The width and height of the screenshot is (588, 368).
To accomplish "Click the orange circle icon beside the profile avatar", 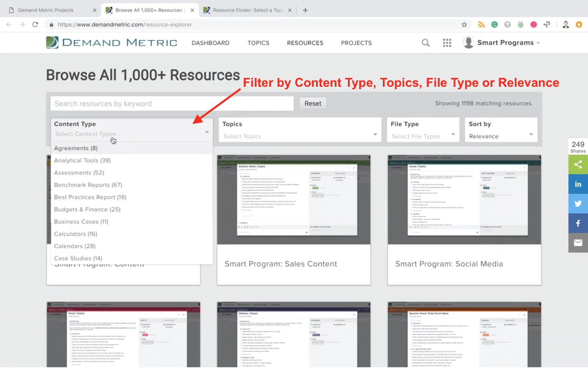I will pyautogui.click(x=579, y=24).
